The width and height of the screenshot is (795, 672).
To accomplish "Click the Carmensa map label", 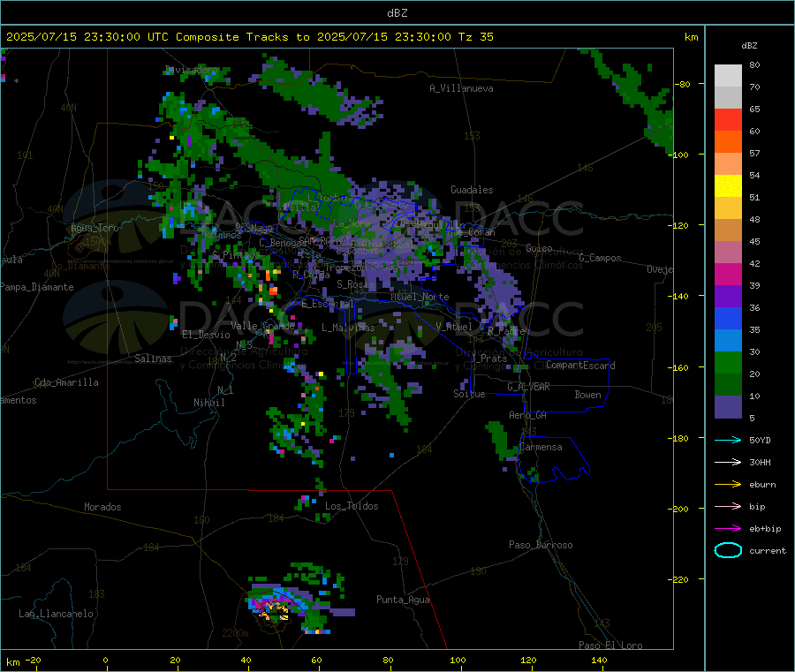I will (x=541, y=447).
